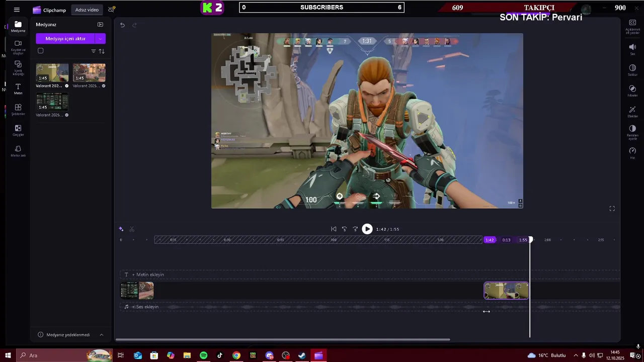Select the third Valorant scoreboard thumbnail
Viewport: 644px width, 362px height.
pos(52,102)
